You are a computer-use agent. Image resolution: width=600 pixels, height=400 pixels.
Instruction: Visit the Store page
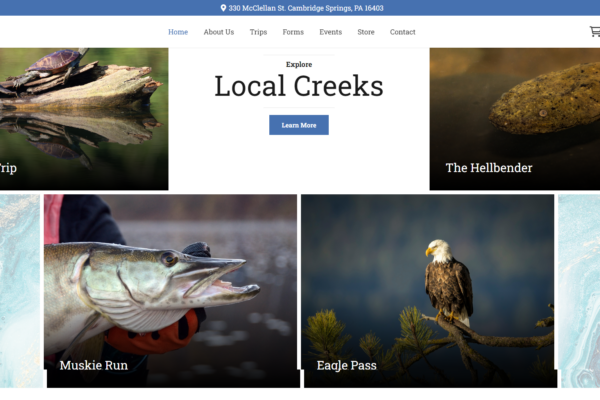[366, 32]
